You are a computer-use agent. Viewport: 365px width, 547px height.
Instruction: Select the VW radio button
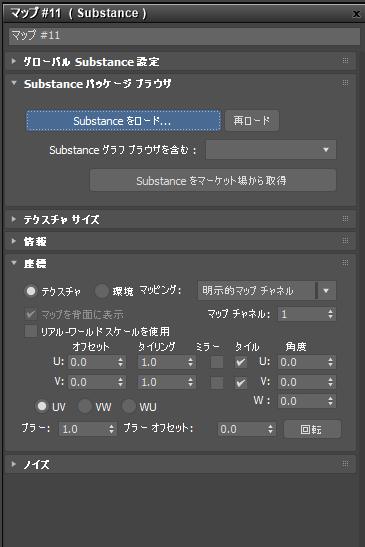point(85,406)
